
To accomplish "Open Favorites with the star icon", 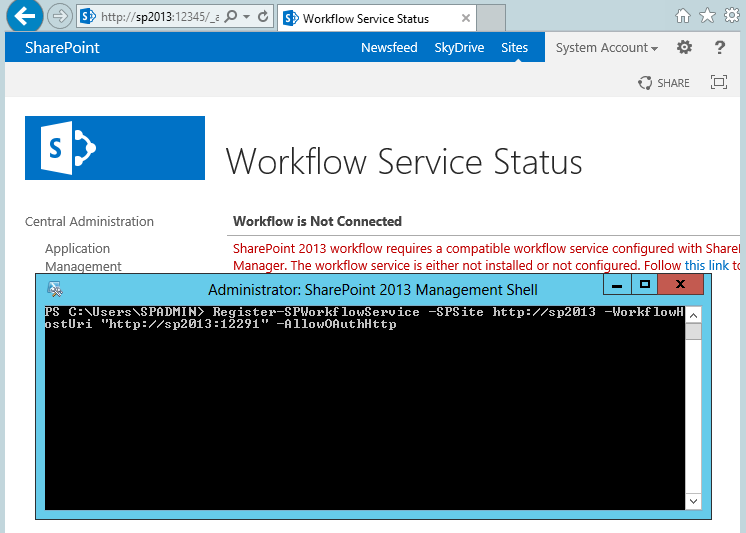I will point(707,16).
